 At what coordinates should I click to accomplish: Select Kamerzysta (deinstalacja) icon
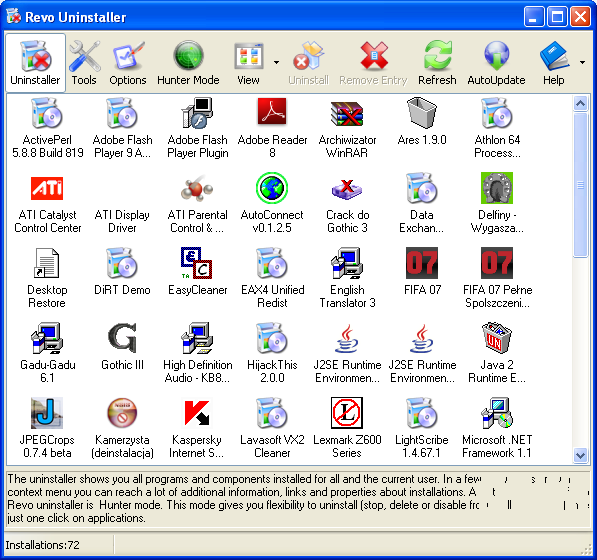click(x=122, y=413)
